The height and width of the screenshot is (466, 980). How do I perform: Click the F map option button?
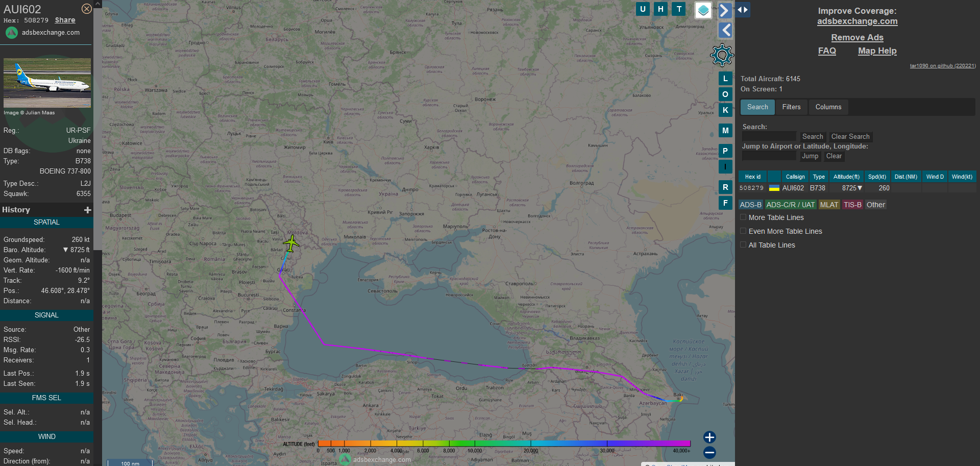[725, 203]
